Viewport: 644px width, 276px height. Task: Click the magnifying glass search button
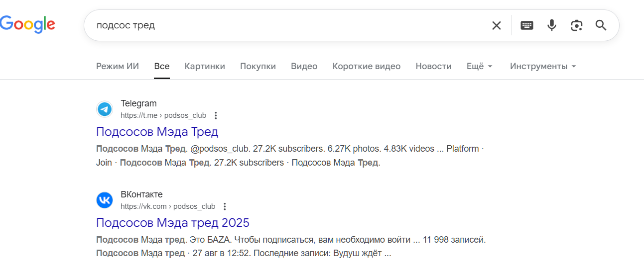click(601, 25)
